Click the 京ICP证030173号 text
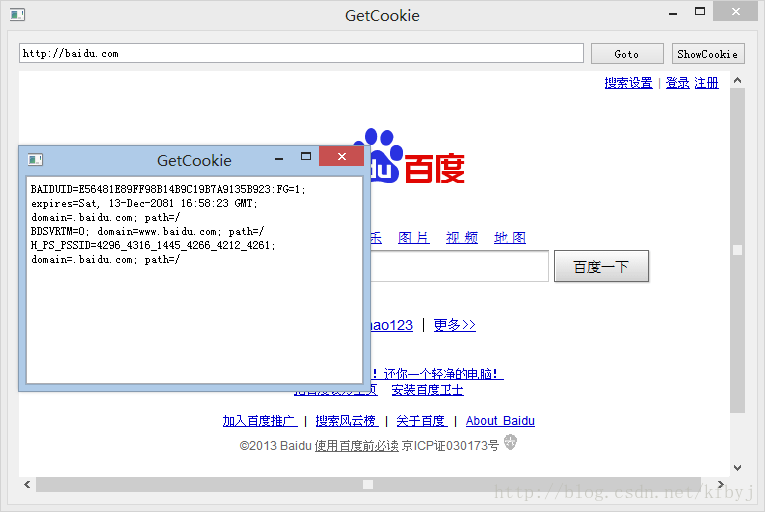This screenshot has width=765, height=512. click(x=450, y=446)
